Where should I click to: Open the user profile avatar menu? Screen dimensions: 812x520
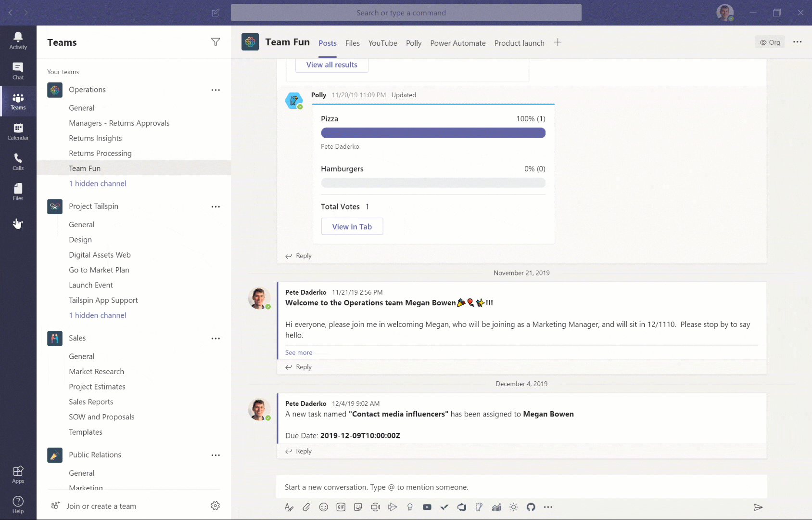pyautogui.click(x=725, y=13)
